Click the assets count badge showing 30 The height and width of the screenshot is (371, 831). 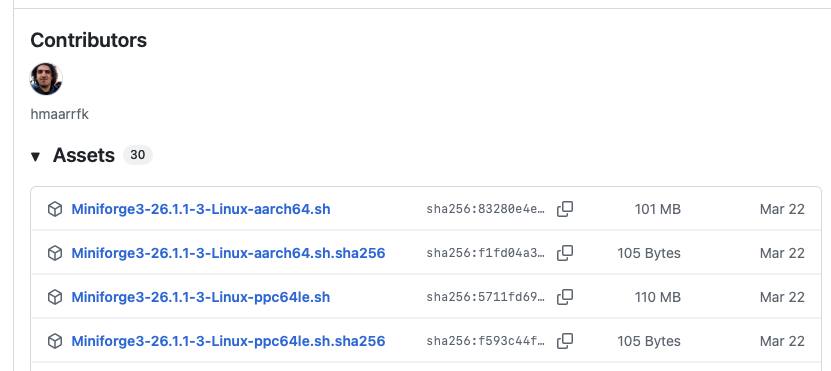tap(138, 155)
